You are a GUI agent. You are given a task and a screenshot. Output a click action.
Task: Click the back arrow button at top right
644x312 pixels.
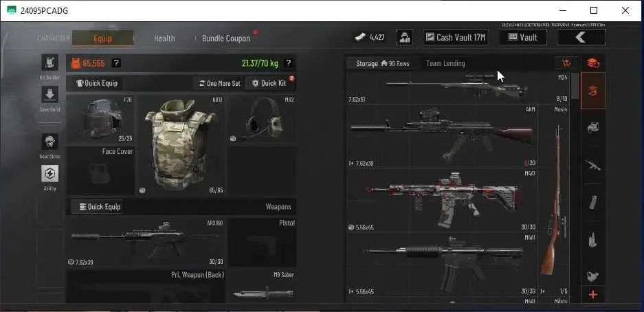click(581, 37)
